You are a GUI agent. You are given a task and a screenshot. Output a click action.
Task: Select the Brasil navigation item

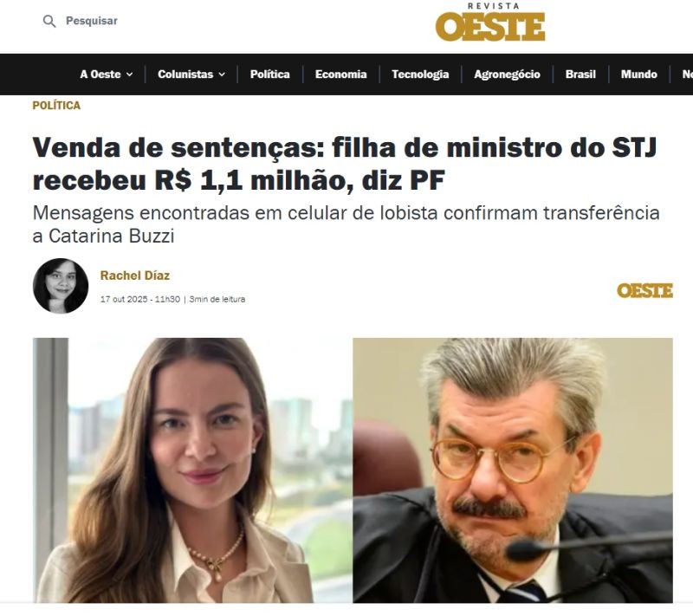click(580, 75)
